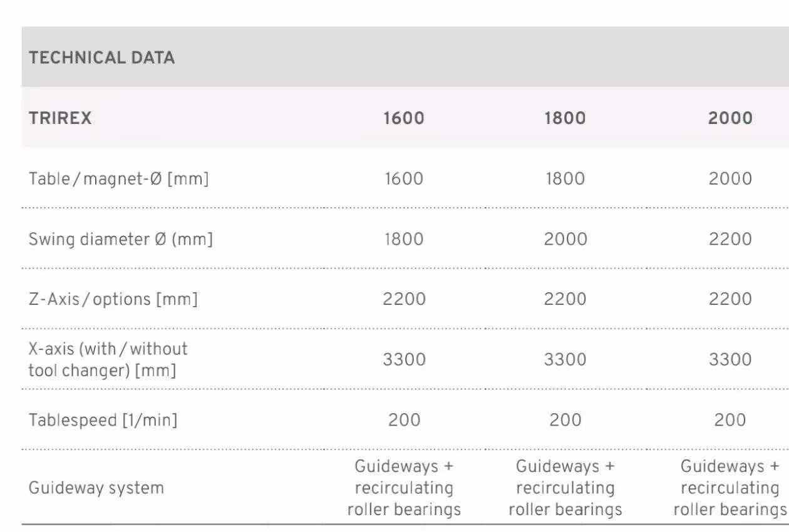Select Tablespeed value in the 2000 column
The image size is (789, 532).
point(730,420)
